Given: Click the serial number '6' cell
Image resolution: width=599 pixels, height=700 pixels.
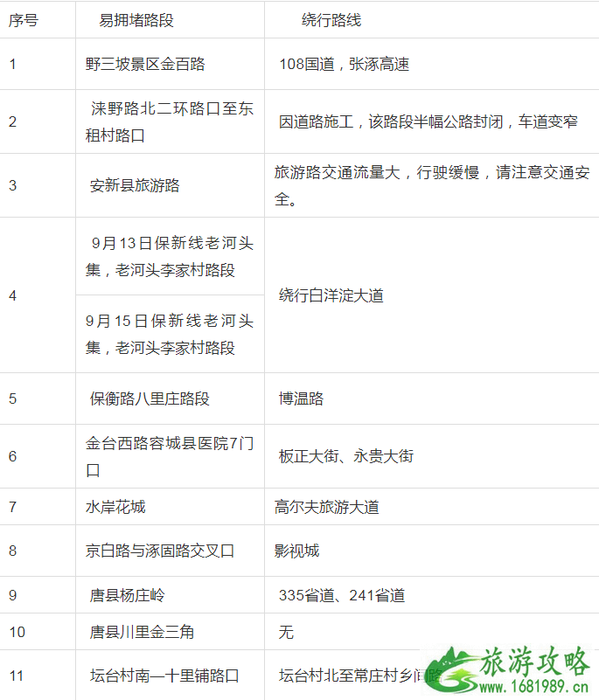Looking at the screenshot, I should [38, 456].
